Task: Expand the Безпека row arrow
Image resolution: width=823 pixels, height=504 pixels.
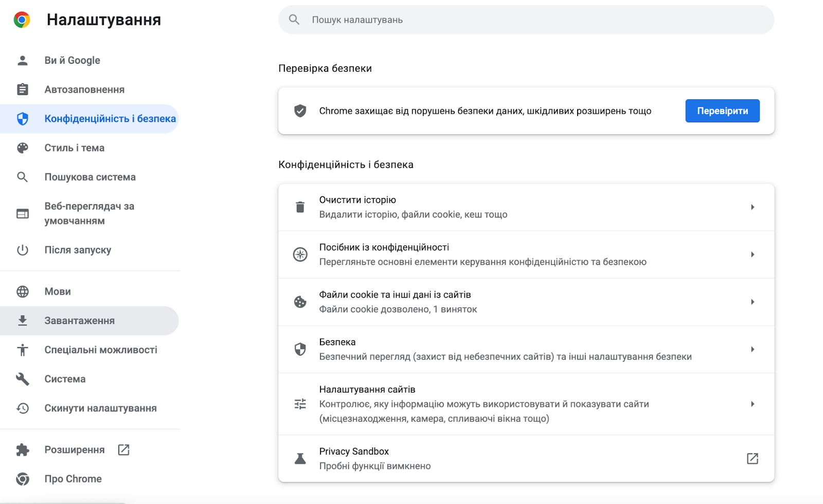Action: point(753,349)
